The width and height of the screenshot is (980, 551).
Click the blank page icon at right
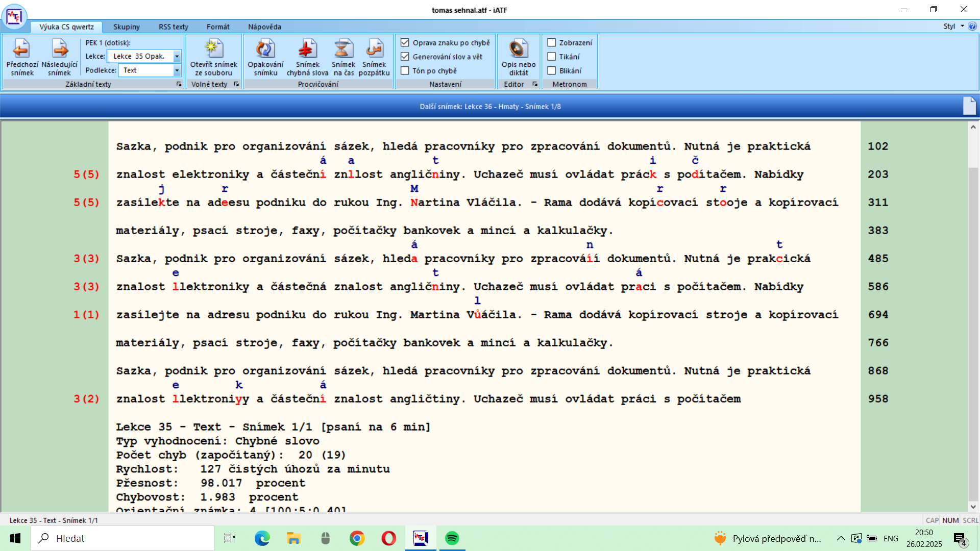[969, 106]
